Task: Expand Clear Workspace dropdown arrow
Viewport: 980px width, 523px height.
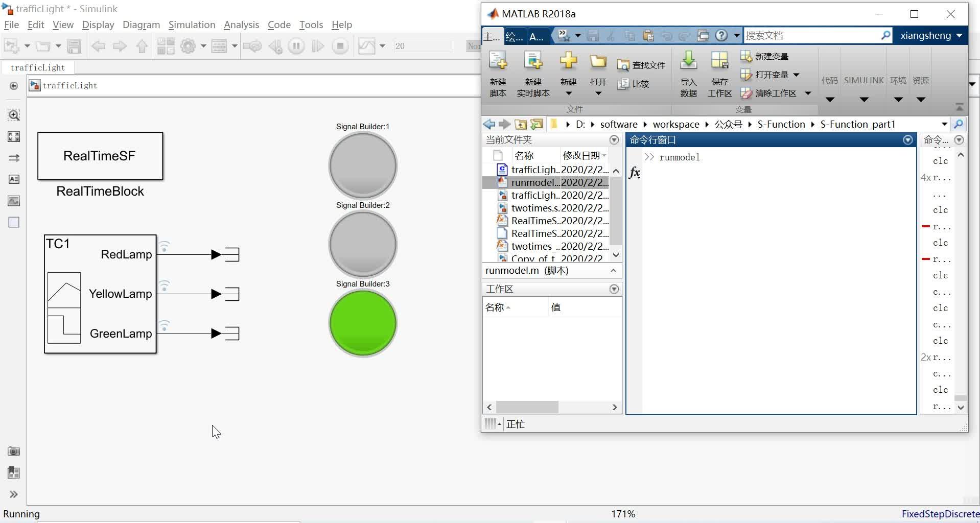Action: (x=808, y=93)
